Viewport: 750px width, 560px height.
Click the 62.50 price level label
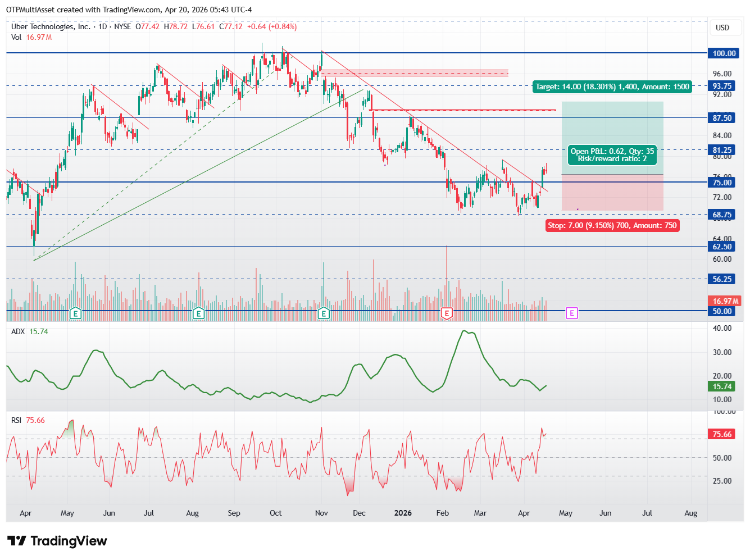(722, 247)
